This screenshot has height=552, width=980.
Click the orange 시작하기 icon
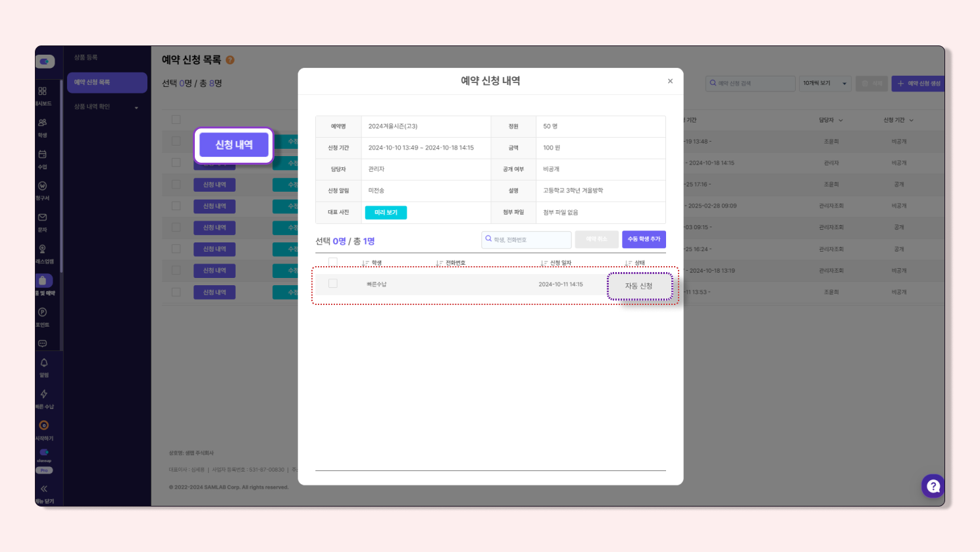click(x=44, y=426)
